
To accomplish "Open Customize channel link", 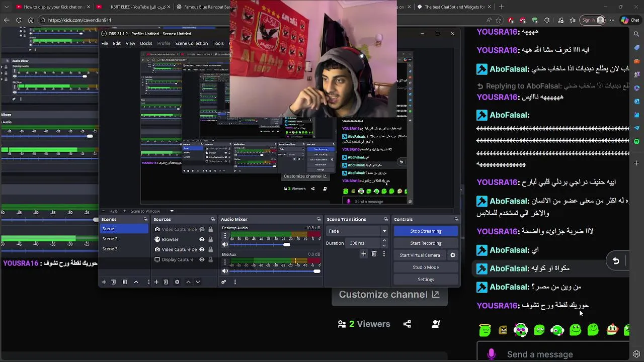I will point(389,295).
